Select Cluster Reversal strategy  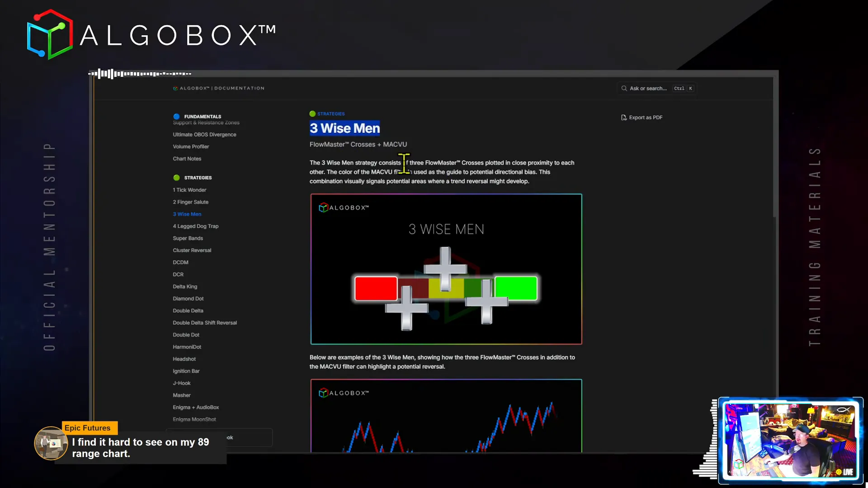point(192,250)
